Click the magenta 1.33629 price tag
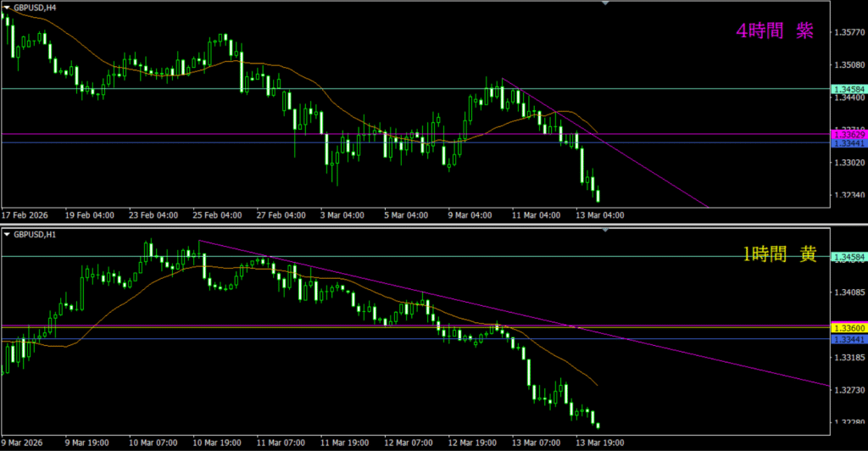868x451 pixels. point(849,134)
